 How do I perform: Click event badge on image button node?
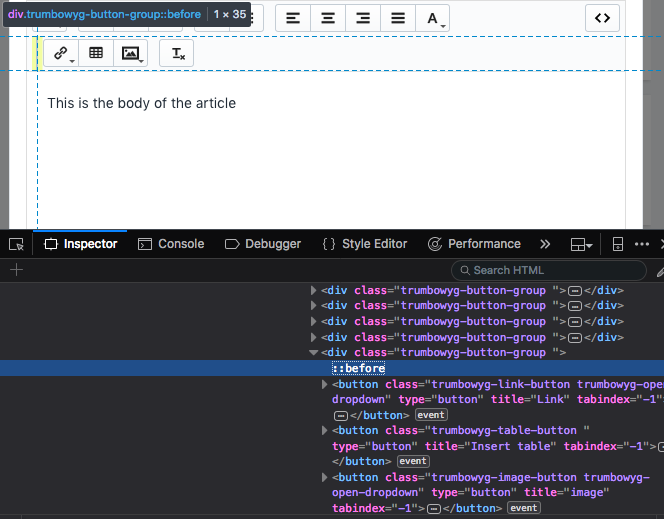524,508
